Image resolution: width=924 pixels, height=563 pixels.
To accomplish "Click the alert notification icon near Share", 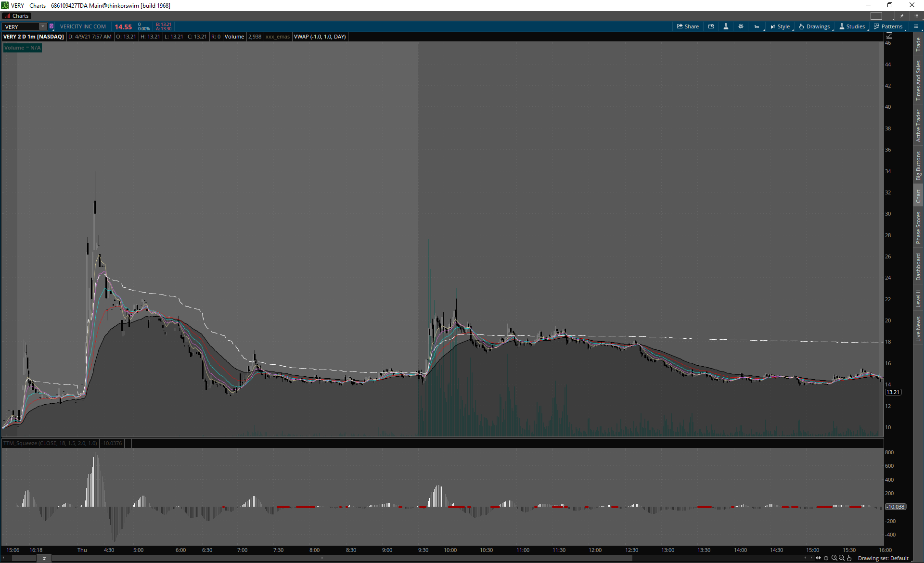I will (x=711, y=26).
